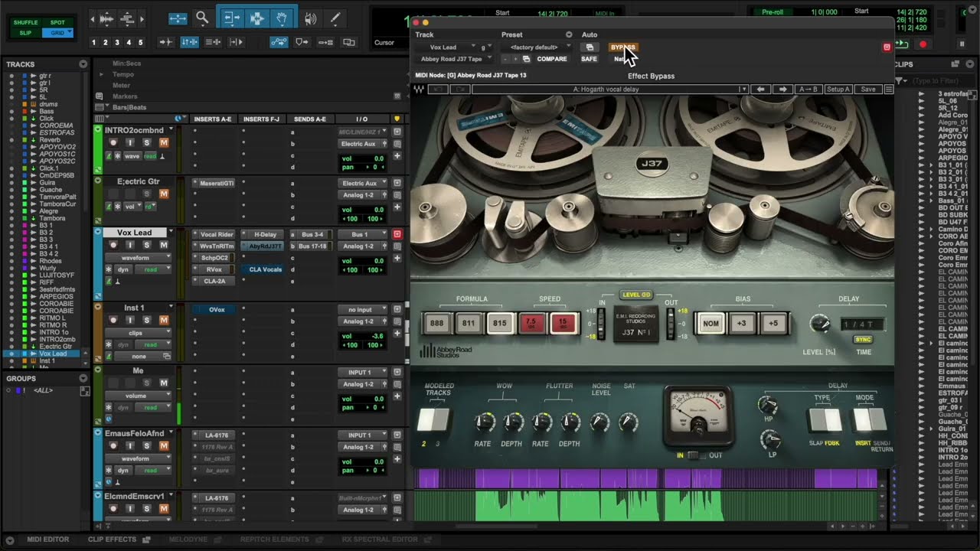
Task: Flip the Modeled Tracks switch
Action: coord(433,419)
